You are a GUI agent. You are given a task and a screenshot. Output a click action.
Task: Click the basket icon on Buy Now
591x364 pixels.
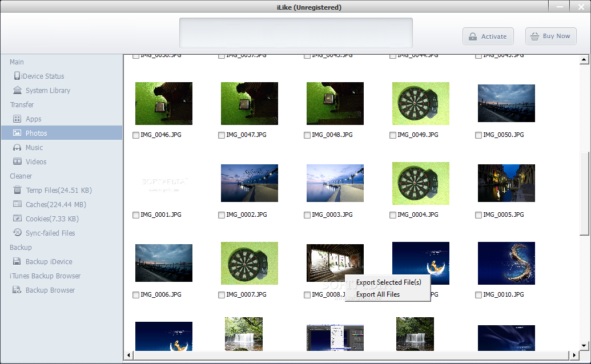(x=534, y=36)
